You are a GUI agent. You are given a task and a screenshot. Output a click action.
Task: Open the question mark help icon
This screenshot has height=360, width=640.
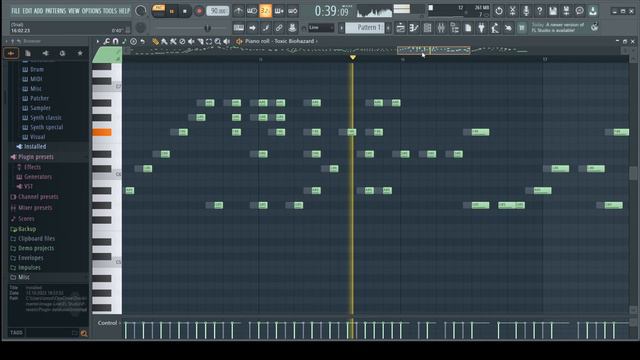pyautogui.click(x=540, y=11)
